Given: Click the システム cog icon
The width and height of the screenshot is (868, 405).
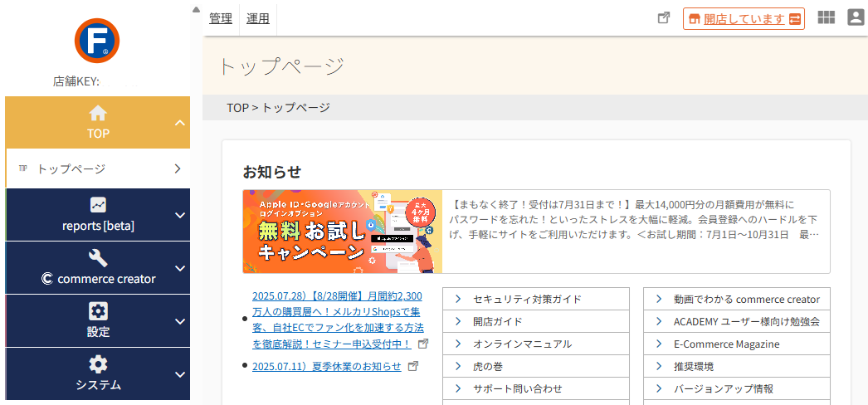Looking at the screenshot, I should point(98,364).
